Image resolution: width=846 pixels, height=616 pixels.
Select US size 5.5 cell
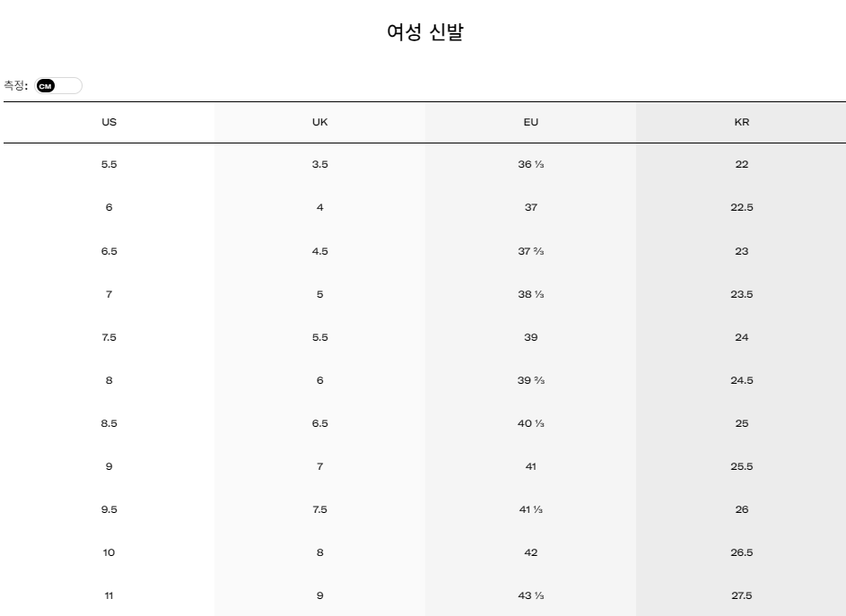(109, 165)
